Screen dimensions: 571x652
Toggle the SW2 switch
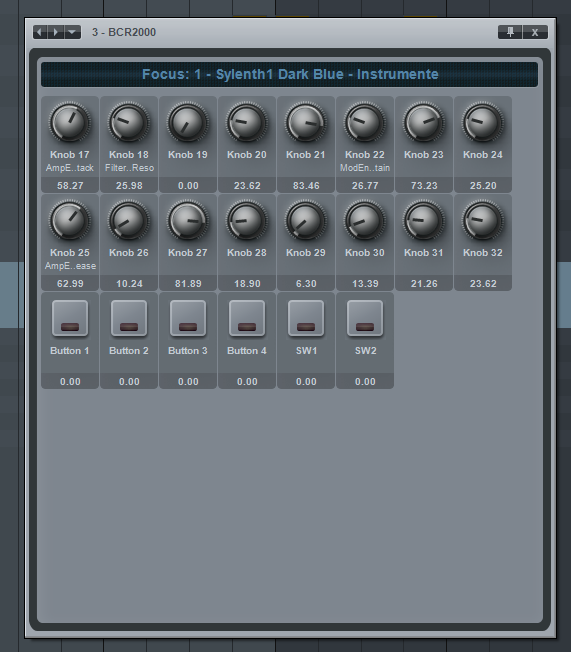(x=365, y=318)
